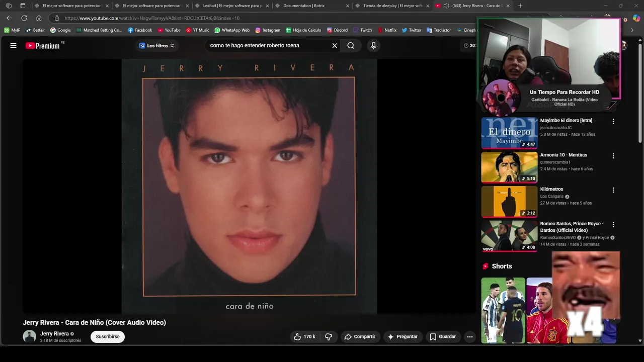
Task: Open the Twitch bookmark
Action: click(x=363, y=30)
